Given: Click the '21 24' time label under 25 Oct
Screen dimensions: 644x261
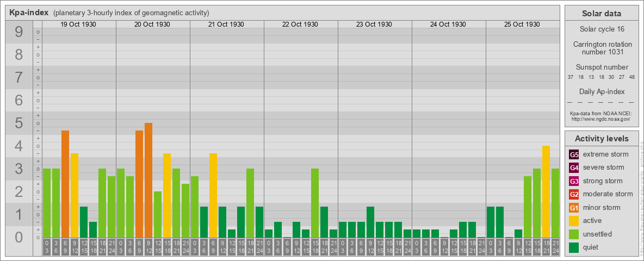Looking at the screenshot, I should (555, 247).
